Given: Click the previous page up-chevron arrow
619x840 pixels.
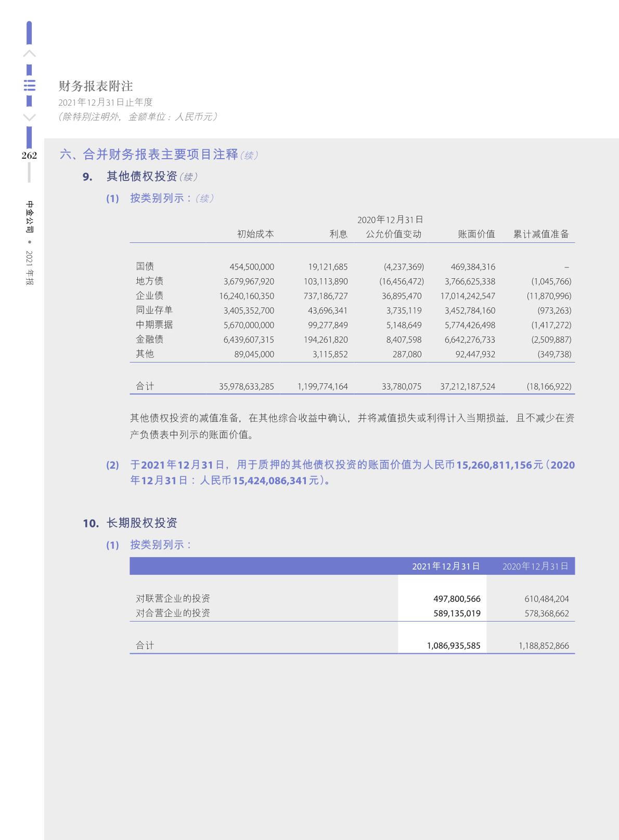Looking at the screenshot, I should (x=30, y=54).
